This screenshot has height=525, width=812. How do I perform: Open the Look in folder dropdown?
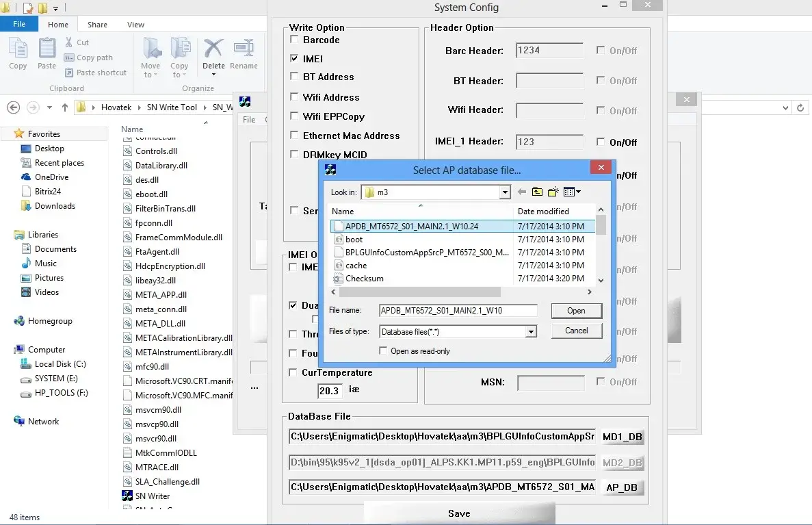coord(504,192)
